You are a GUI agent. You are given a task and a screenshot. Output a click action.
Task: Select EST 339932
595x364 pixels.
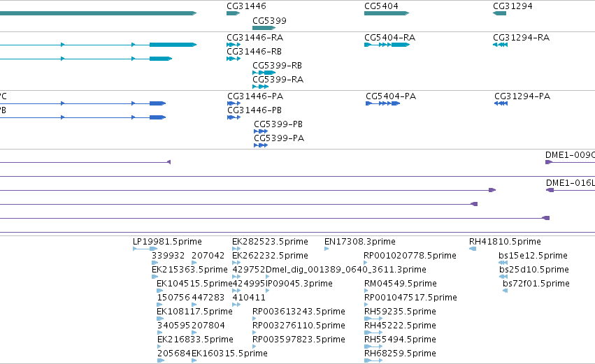(x=168, y=256)
